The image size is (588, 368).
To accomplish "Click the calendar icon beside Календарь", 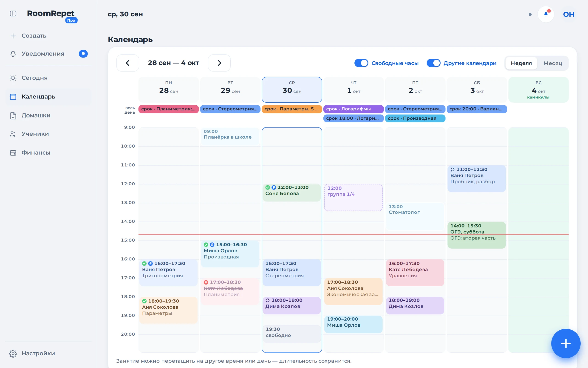I will [13, 97].
